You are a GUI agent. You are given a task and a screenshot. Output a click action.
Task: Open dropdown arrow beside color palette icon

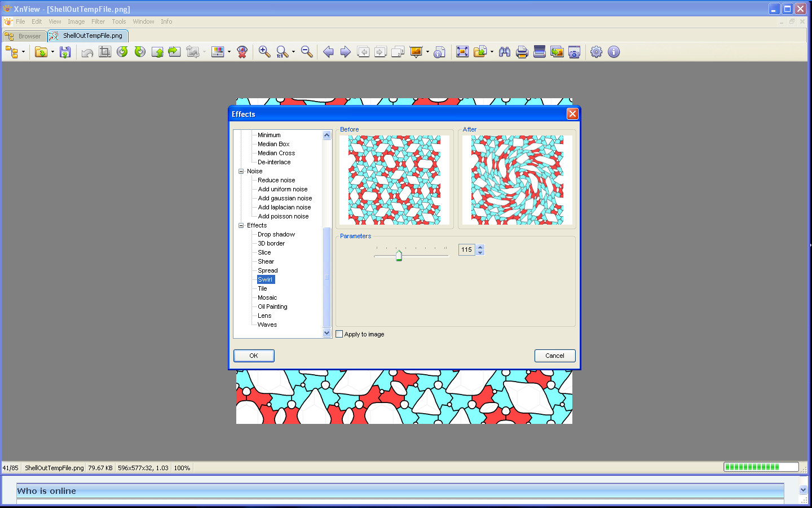229,52
